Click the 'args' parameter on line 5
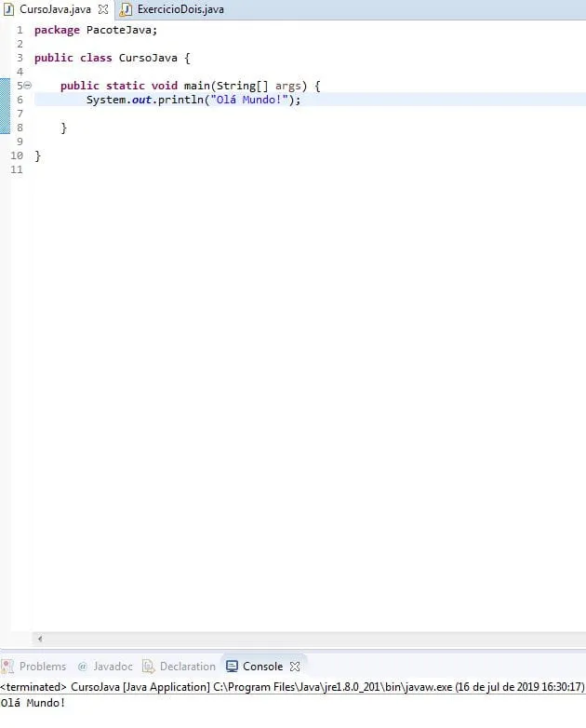586x728 pixels. pos(287,87)
